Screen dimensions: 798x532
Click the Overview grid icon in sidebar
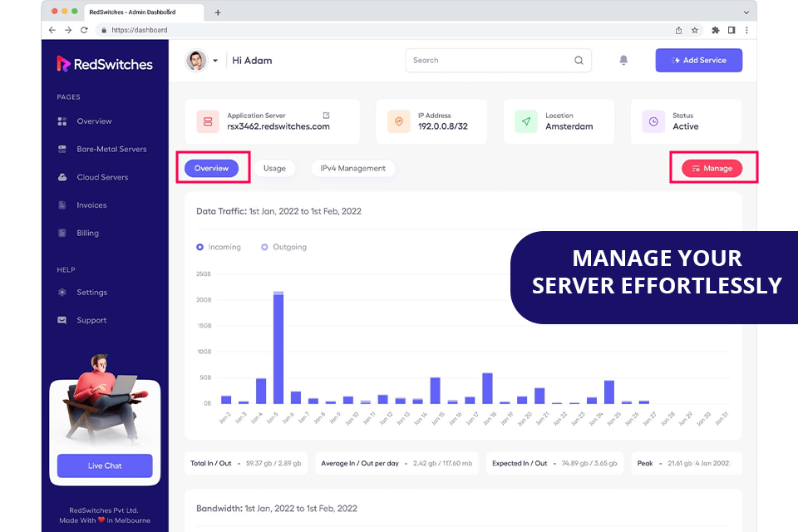pyautogui.click(x=62, y=121)
